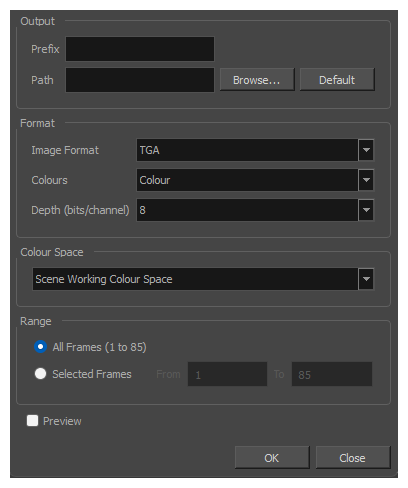Click the arrow icon of Colours dropdown

point(366,180)
